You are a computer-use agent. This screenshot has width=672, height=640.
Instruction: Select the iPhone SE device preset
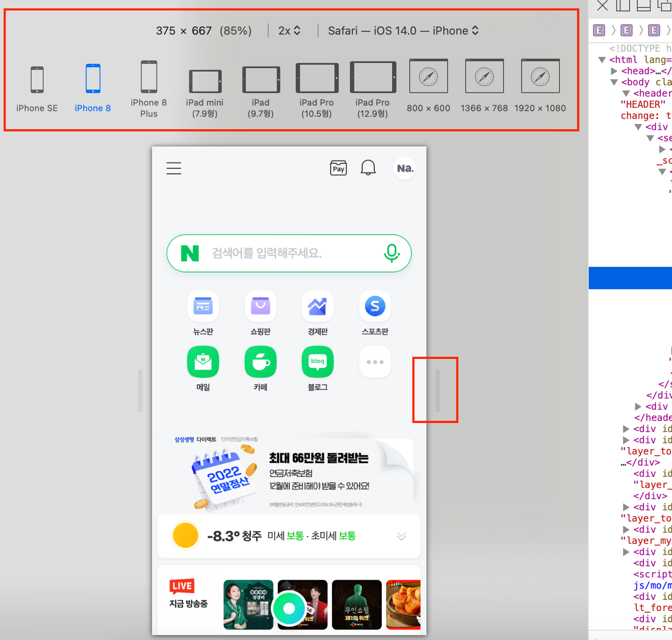click(37, 80)
